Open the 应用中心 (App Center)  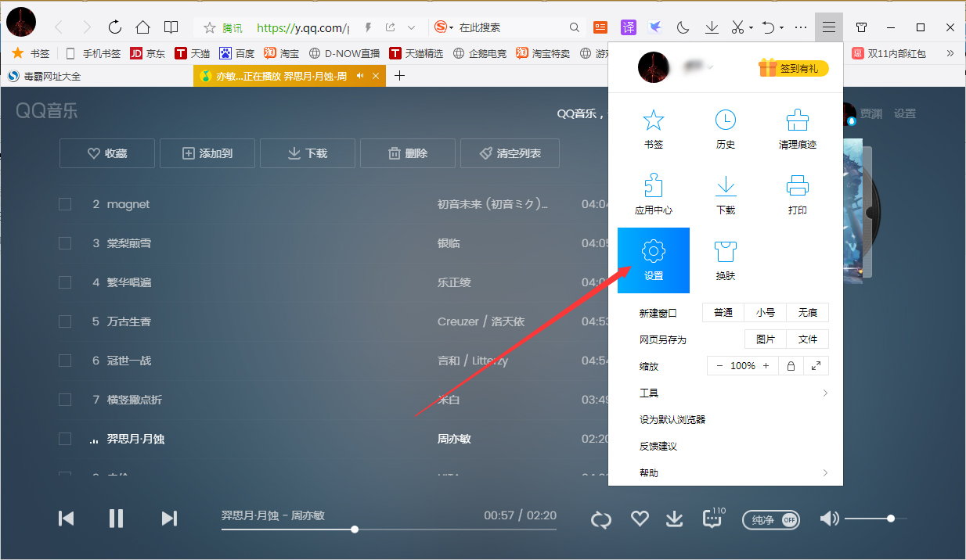(x=654, y=194)
